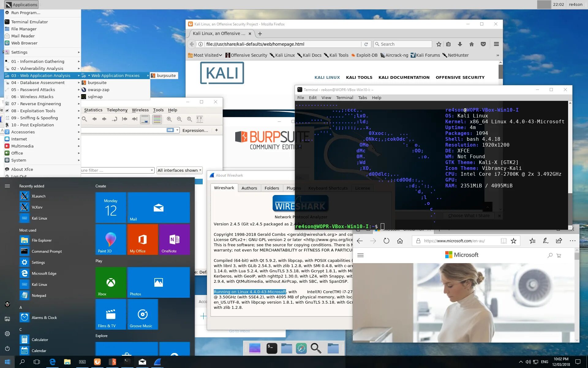Toggle Wireshark colorize packet list button
The height and width of the screenshot is (368, 588).
pyautogui.click(x=157, y=119)
